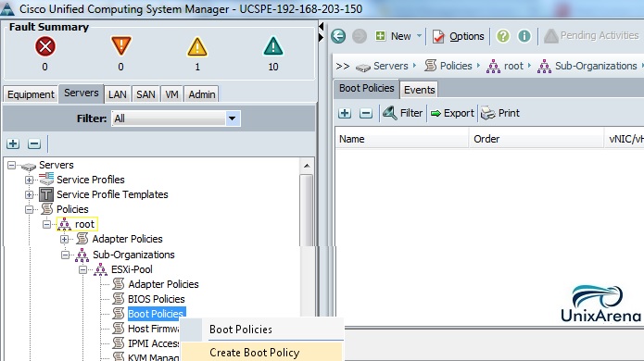The image size is (644, 361).
Task: Collapse all nodes in navigation tree
Action: click(x=34, y=143)
